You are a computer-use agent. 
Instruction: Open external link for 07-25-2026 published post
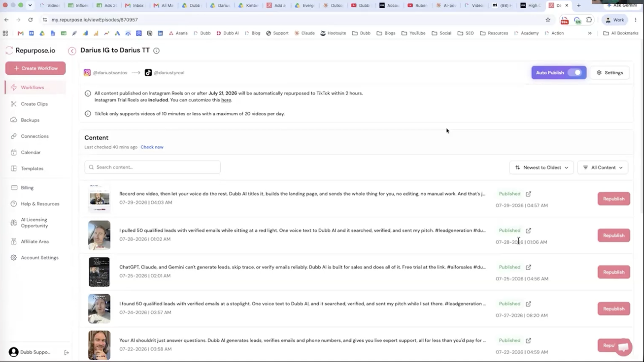(x=529, y=267)
